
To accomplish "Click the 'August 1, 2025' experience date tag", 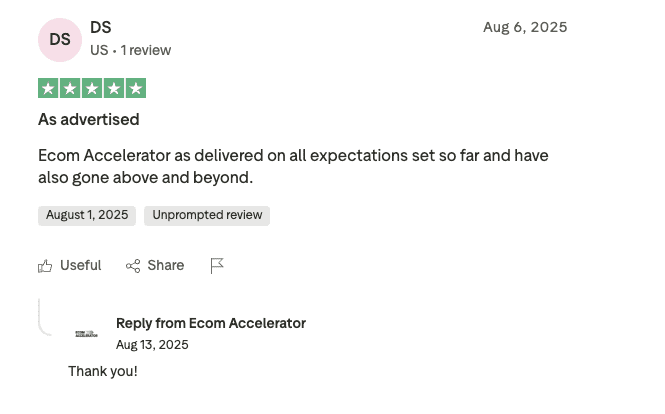I will (x=87, y=215).
